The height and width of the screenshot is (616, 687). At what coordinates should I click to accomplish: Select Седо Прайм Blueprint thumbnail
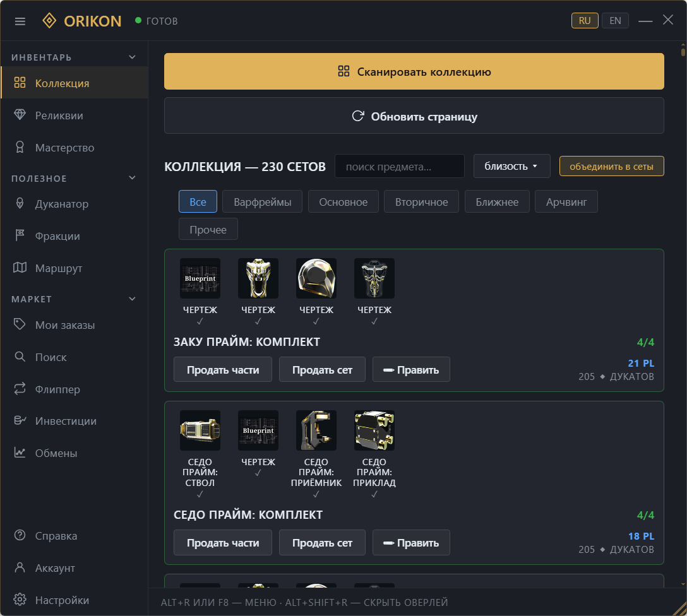pos(258,430)
